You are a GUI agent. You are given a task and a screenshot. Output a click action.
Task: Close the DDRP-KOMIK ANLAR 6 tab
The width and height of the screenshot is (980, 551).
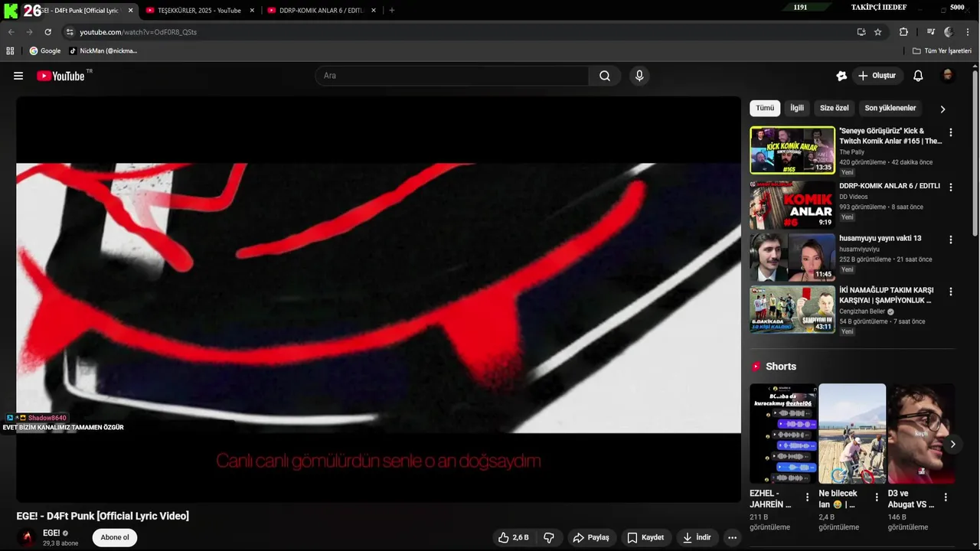374,11
